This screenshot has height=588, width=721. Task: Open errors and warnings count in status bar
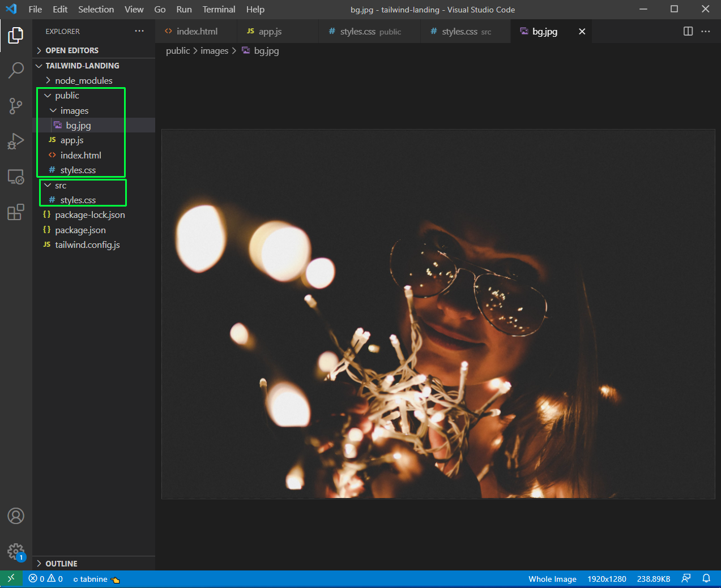coord(46,579)
